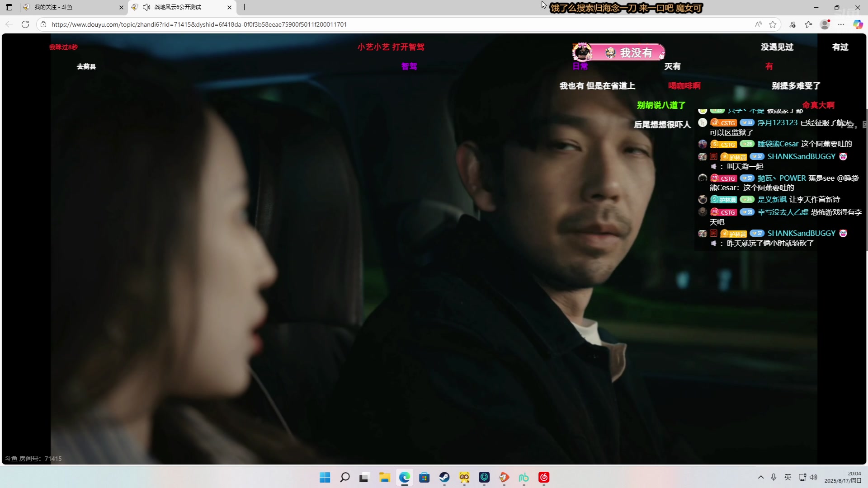Click avatar beside 睡袋熊Cesar chat message

point(703,144)
